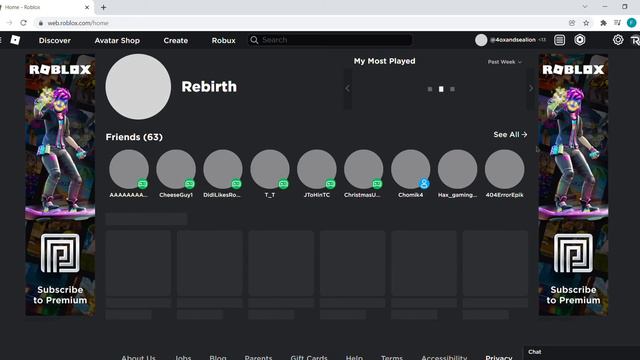Open the Robux page
Viewport: 640px width, 360px height.
click(223, 40)
